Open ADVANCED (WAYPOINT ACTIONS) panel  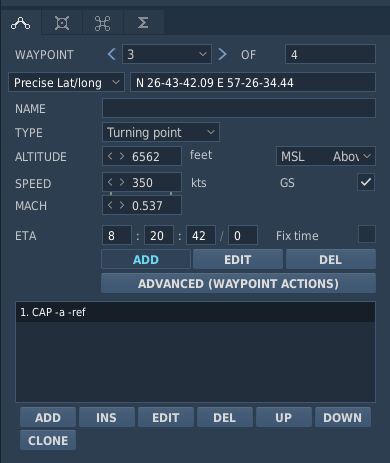click(x=238, y=283)
